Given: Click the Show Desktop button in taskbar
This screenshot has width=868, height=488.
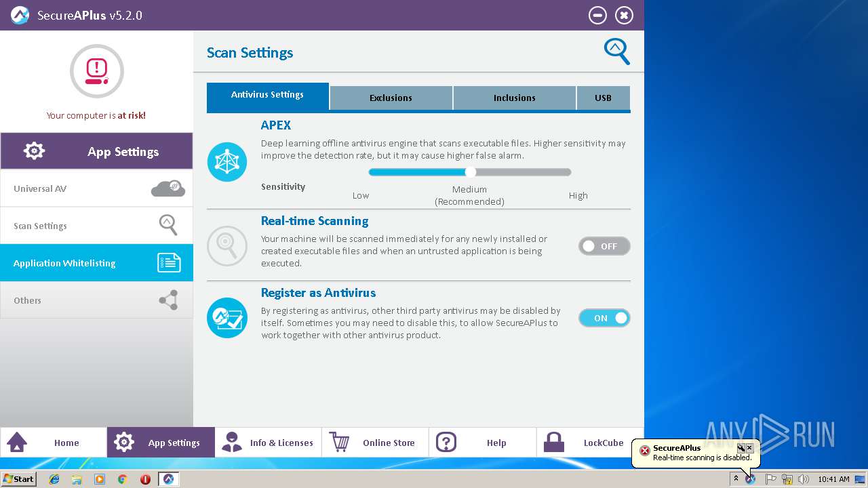Looking at the screenshot, I should [x=861, y=479].
